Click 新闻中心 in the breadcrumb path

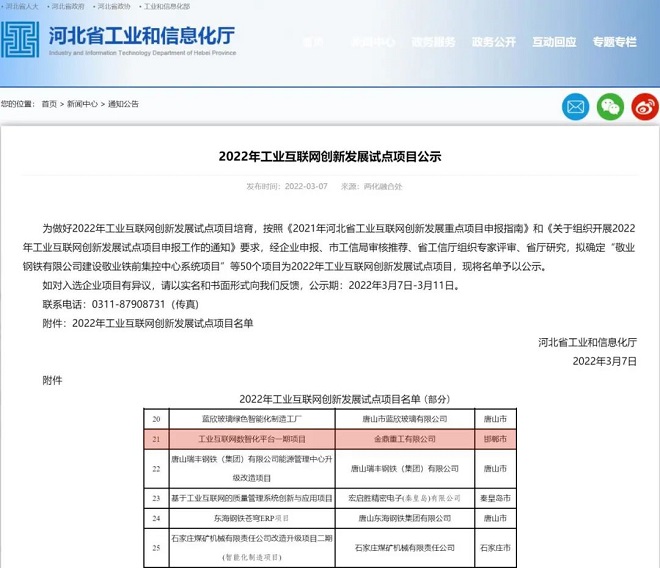(82, 104)
